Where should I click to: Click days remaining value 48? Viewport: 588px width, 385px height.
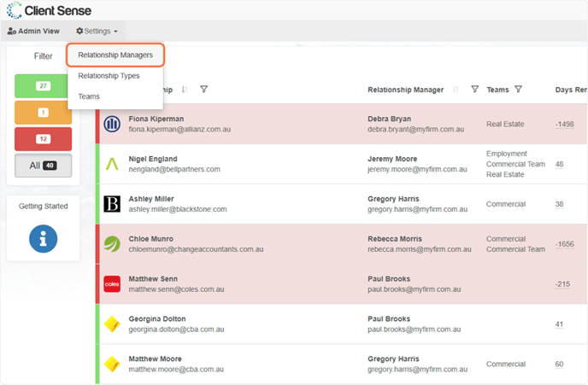click(x=559, y=164)
